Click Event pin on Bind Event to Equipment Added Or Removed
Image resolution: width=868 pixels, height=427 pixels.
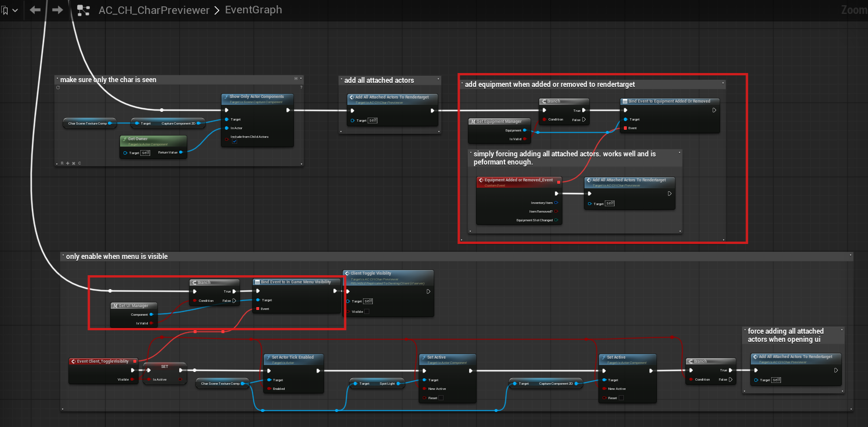[x=624, y=128]
